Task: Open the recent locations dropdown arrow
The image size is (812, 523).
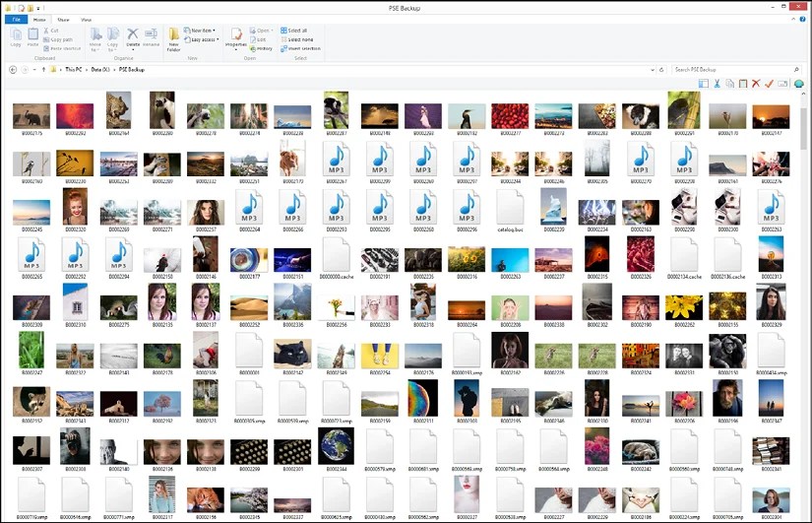Action: pos(34,70)
